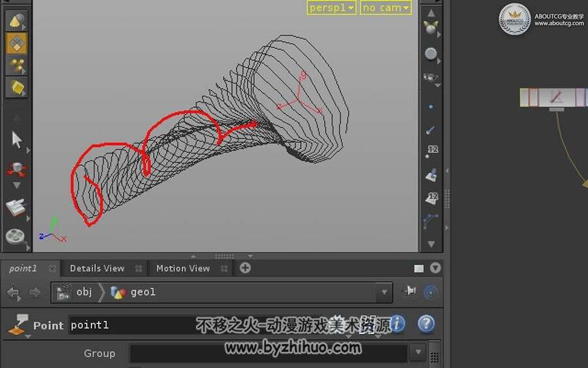
Task: Expand pane with lower right-pointing splitter arrow
Action: pyautogui.click(x=447, y=227)
